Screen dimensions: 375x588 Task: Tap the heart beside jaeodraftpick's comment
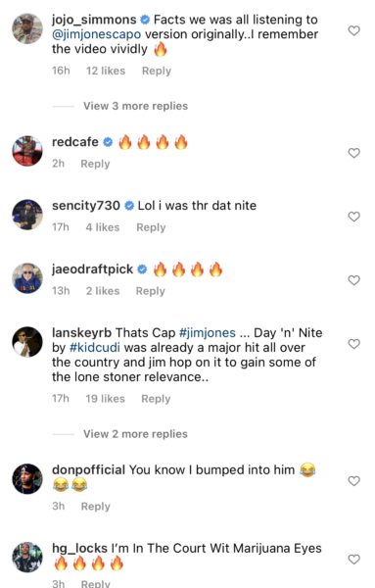[354, 280]
